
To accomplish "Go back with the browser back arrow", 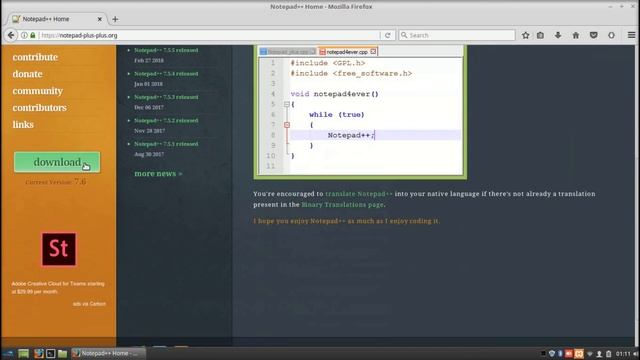I will (11, 36).
